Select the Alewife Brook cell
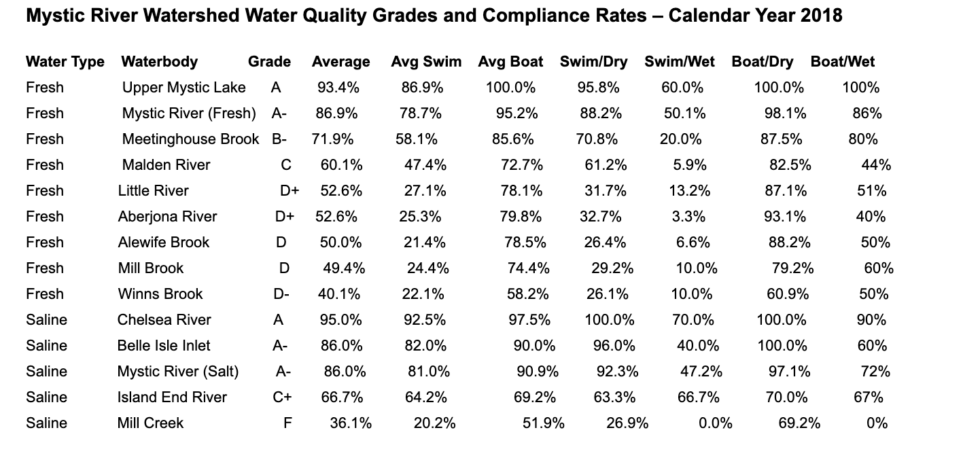The width and height of the screenshot is (980, 462). pyautogui.click(x=164, y=243)
